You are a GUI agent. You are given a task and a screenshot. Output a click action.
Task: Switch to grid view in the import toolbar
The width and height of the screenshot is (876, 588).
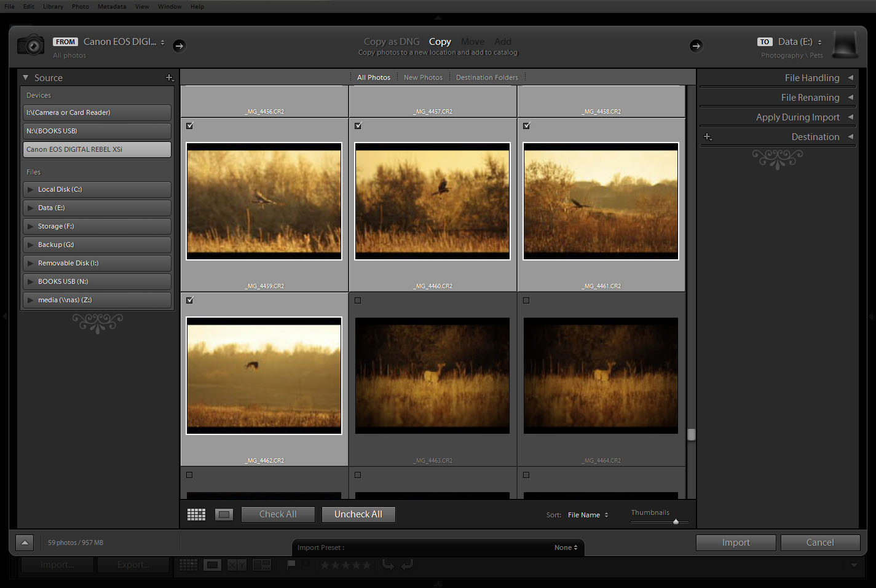pos(196,515)
